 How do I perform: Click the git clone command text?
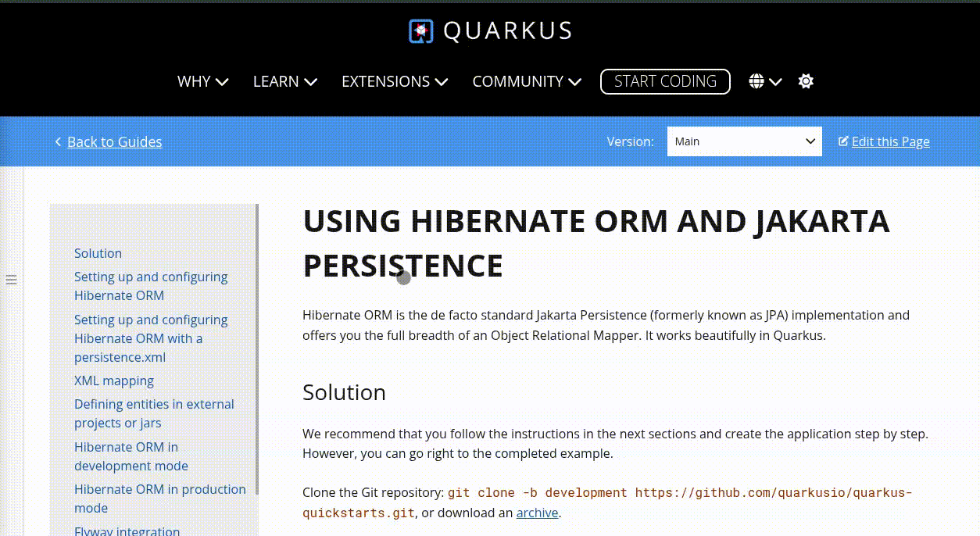(607, 502)
